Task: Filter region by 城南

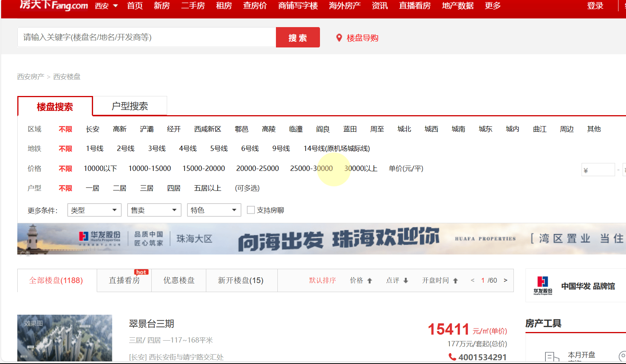Action: click(458, 129)
